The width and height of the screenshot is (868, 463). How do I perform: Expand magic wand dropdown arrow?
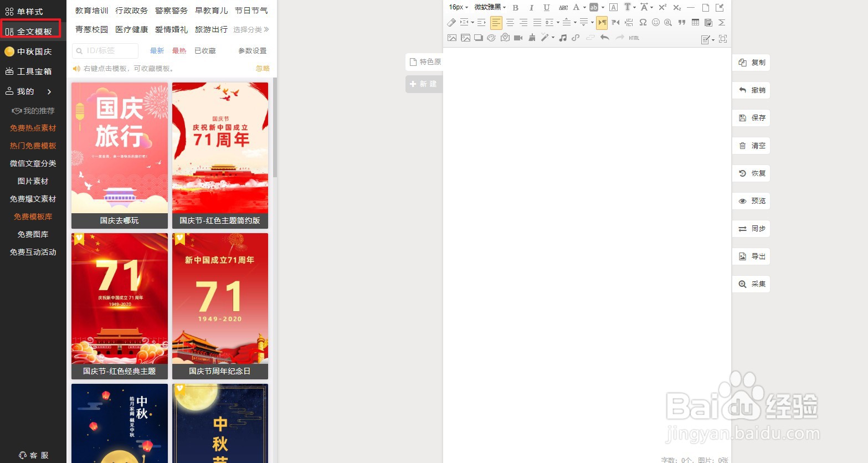[x=553, y=38]
